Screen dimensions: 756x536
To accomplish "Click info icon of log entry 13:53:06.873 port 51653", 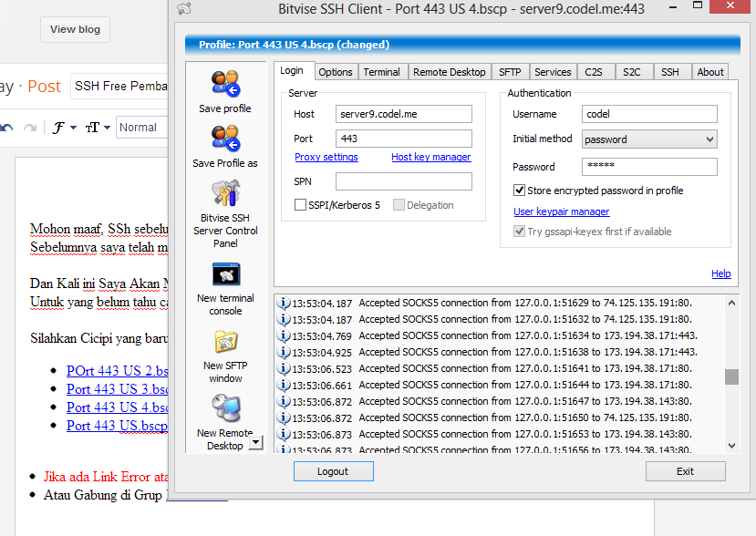I will point(283,434).
